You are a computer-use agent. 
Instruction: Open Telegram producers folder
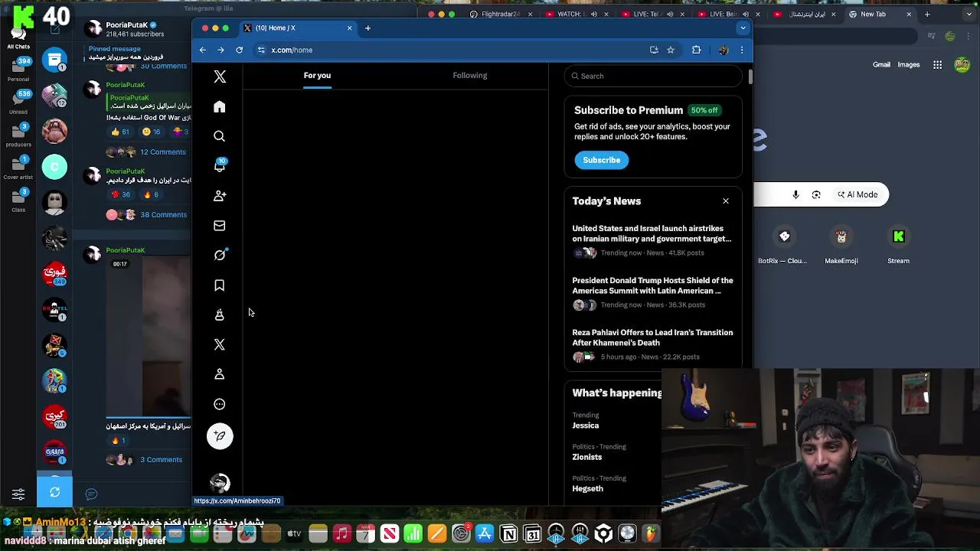(x=18, y=134)
